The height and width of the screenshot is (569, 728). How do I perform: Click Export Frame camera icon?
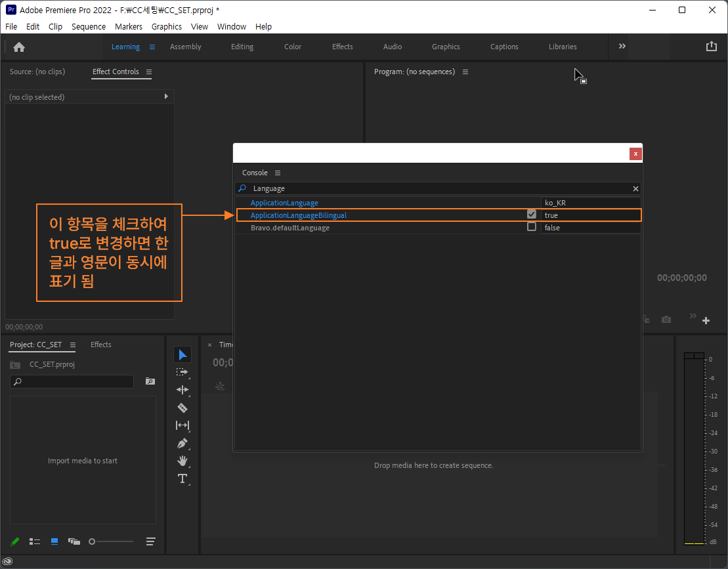(666, 320)
